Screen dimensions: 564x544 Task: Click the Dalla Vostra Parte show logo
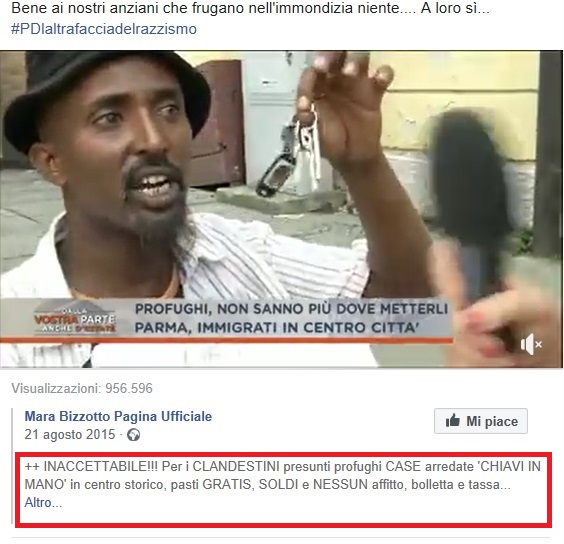(x=75, y=319)
